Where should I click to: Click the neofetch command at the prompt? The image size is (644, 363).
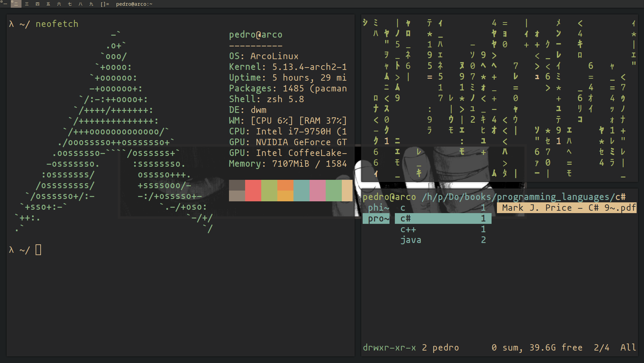point(57,24)
